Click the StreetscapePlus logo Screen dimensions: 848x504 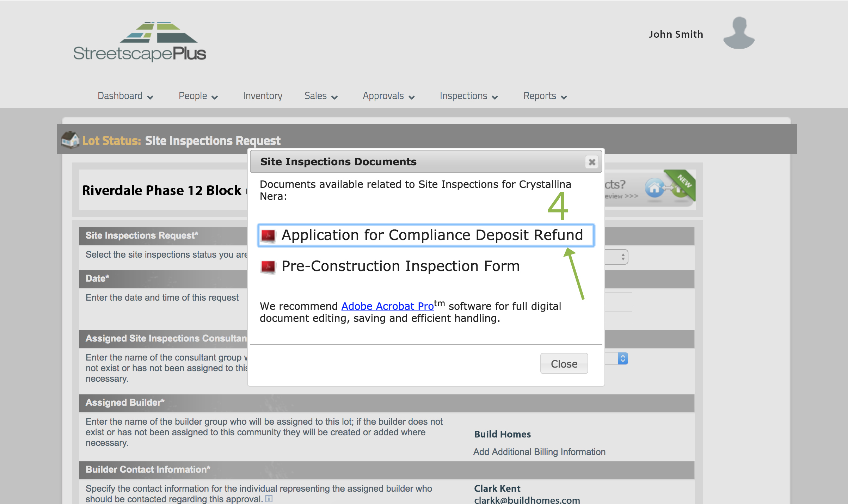tap(140, 42)
